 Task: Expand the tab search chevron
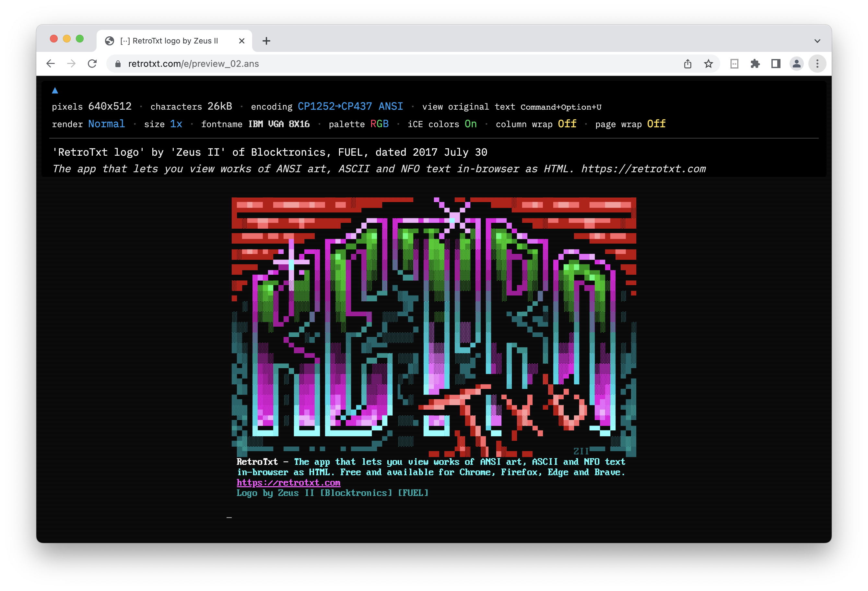click(x=817, y=41)
